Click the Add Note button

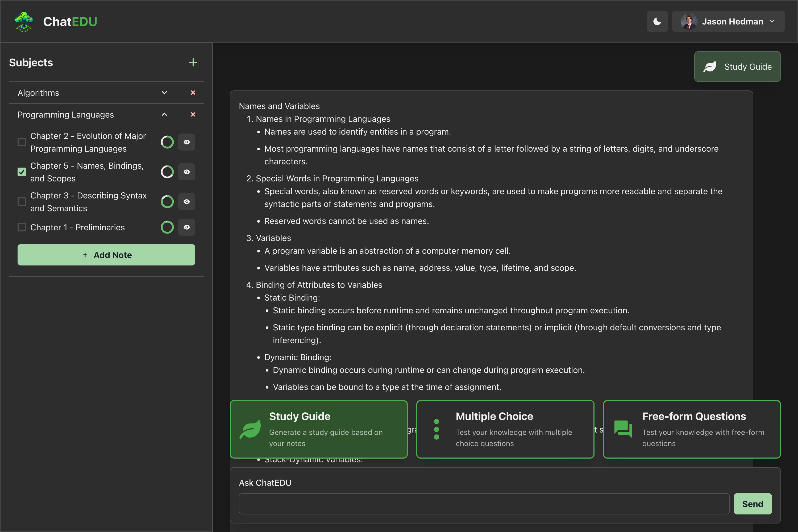tap(106, 255)
